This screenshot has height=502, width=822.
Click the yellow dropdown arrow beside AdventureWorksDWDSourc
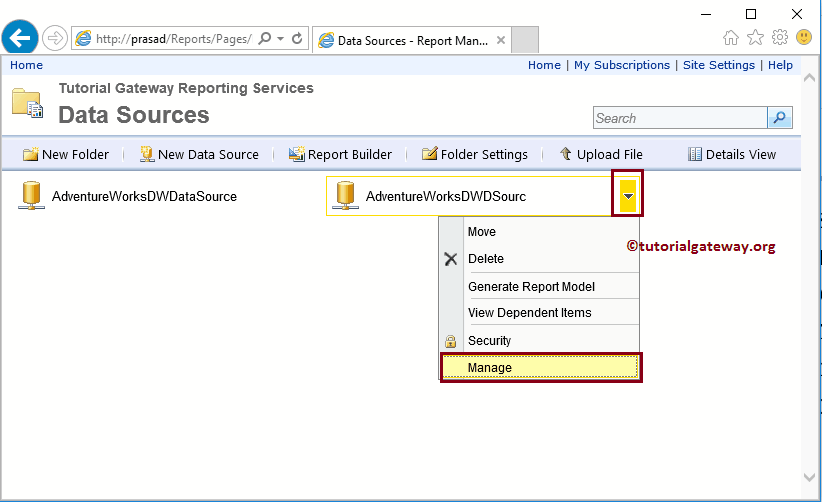[x=627, y=196]
